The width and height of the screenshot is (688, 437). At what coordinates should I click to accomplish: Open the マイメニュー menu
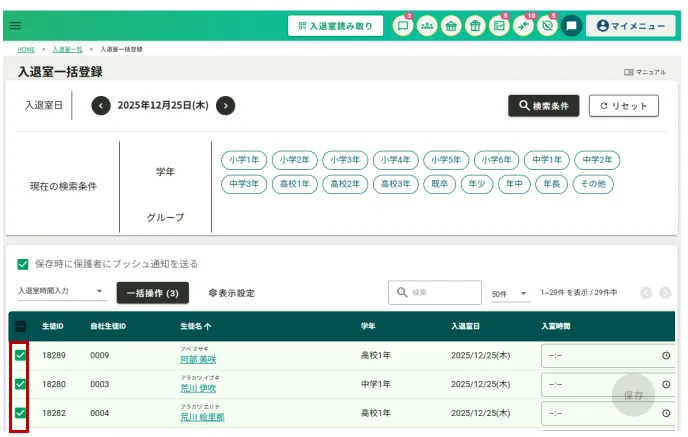(x=631, y=26)
